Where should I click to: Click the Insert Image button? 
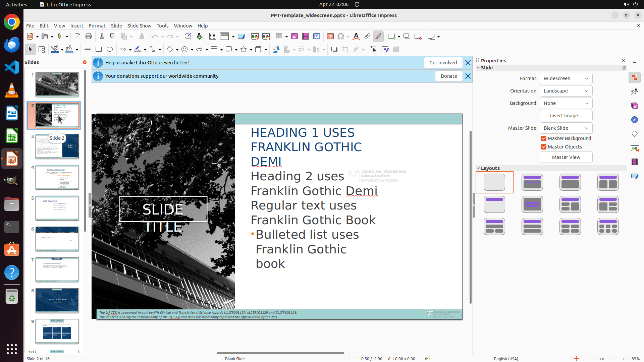click(x=566, y=116)
